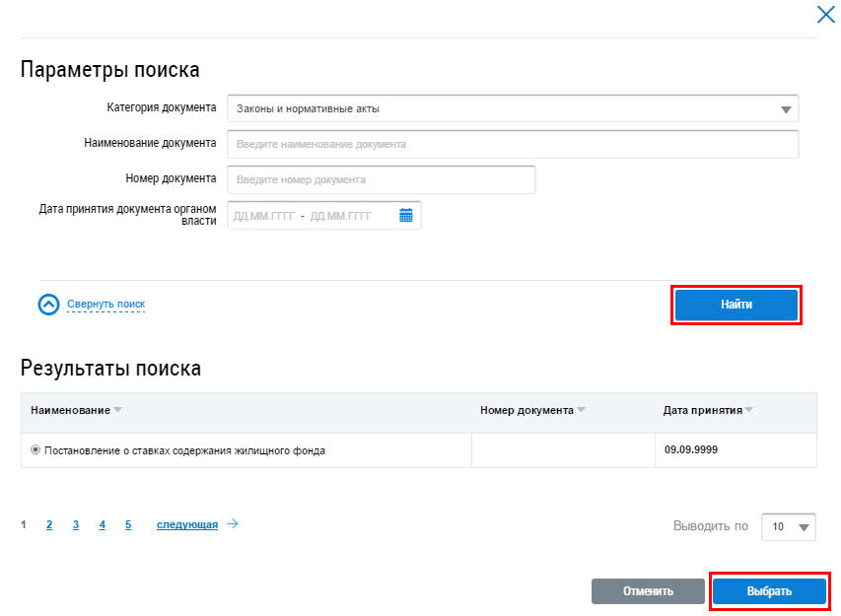
Task: Click the следующая pagination link
Action: (186, 525)
